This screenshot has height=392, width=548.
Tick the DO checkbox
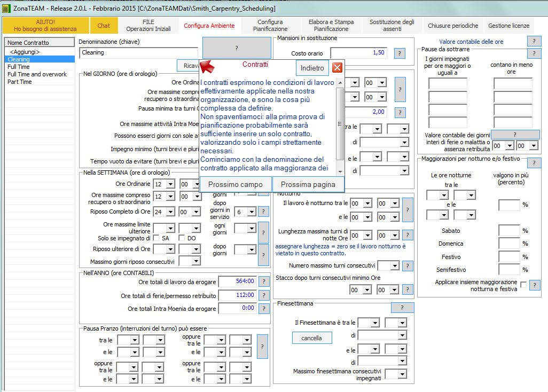coord(182,238)
